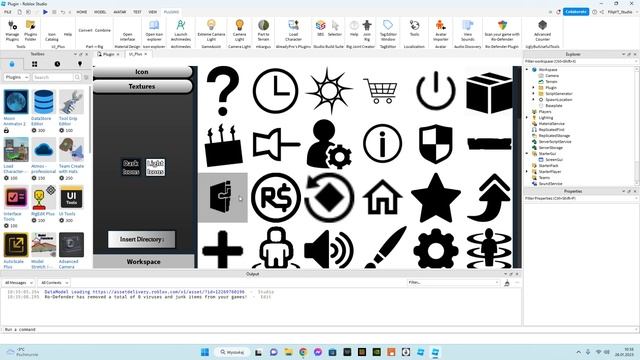
Task: Open the All Messages dropdown in Output
Action: 18,282
